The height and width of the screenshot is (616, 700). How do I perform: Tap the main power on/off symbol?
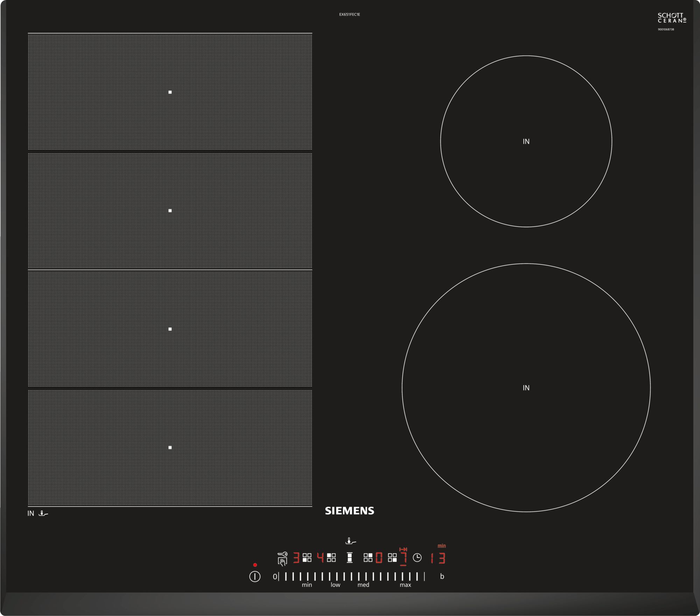click(x=255, y=576)
